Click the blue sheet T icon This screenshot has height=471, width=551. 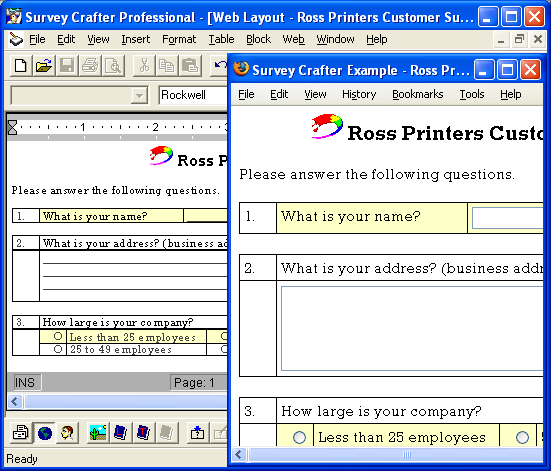click(x=144, y=433)
